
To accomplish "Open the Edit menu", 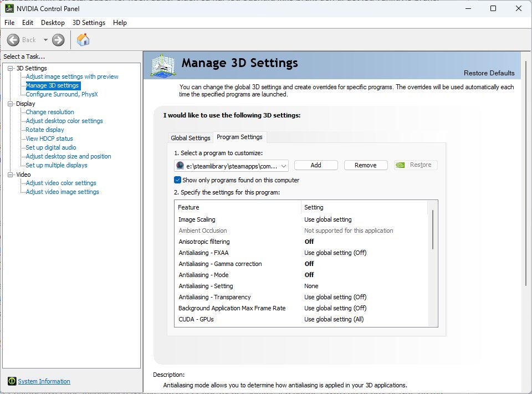I will (28, 23).
